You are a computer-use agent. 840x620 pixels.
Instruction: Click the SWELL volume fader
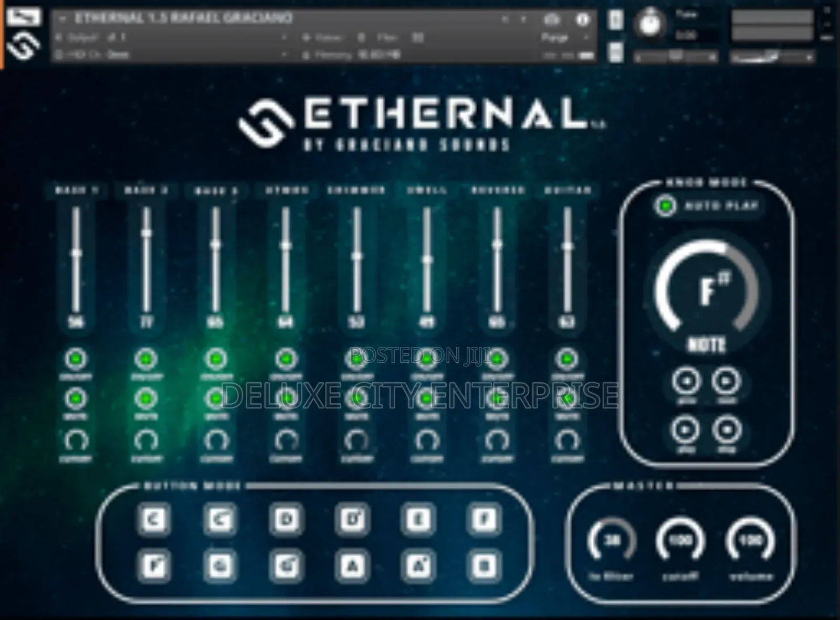coord(427,259)
